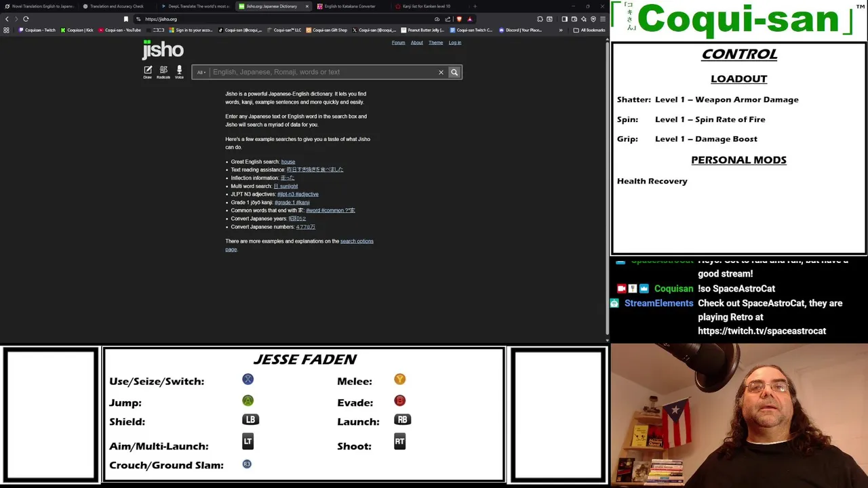Open the Coquisan | Kick bookmark
The height and width of the screenshot is (488, 868).
point(77,30)
